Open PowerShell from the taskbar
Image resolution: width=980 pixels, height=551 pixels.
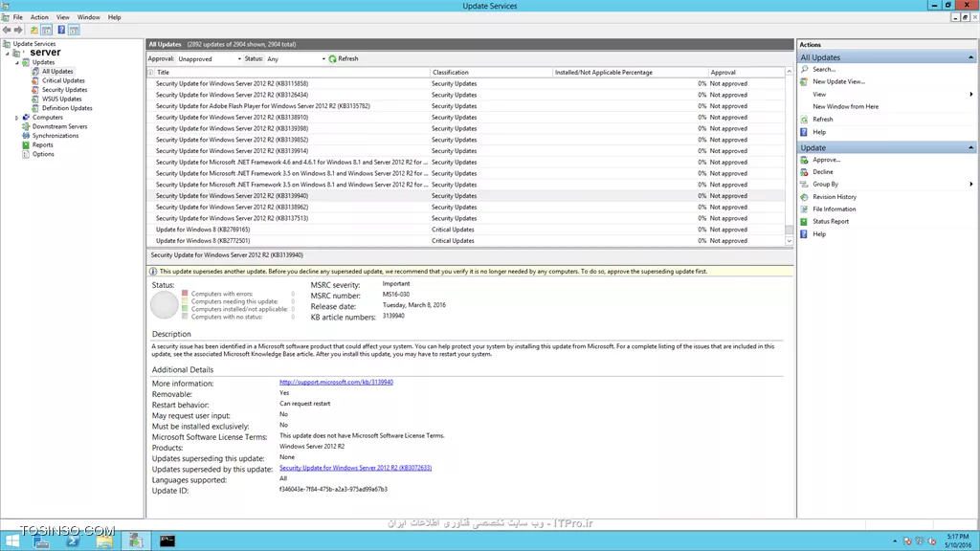coord(73,541)
